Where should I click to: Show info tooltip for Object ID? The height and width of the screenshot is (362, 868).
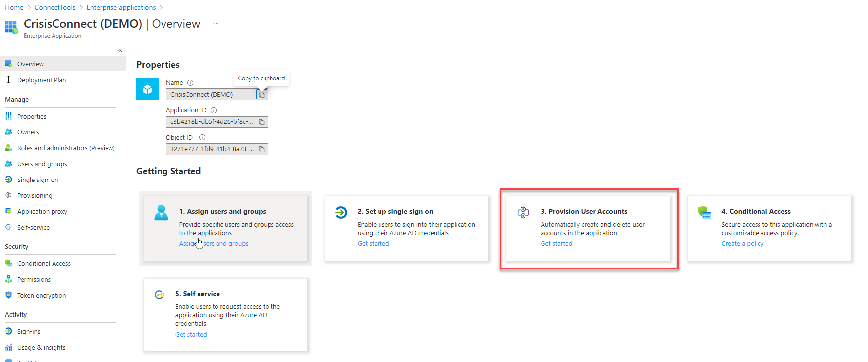(202, 137)
